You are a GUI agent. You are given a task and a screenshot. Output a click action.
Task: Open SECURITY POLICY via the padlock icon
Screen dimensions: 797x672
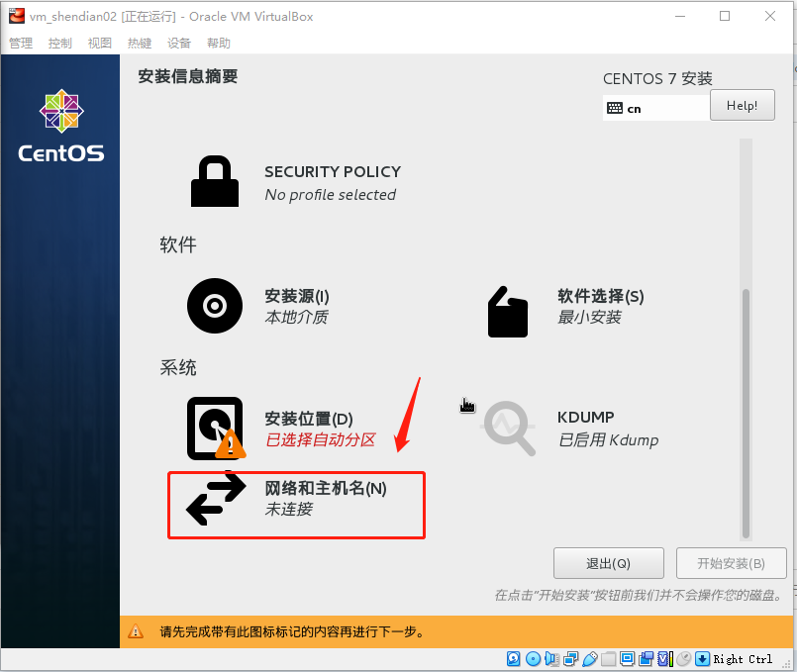[215, 181]
